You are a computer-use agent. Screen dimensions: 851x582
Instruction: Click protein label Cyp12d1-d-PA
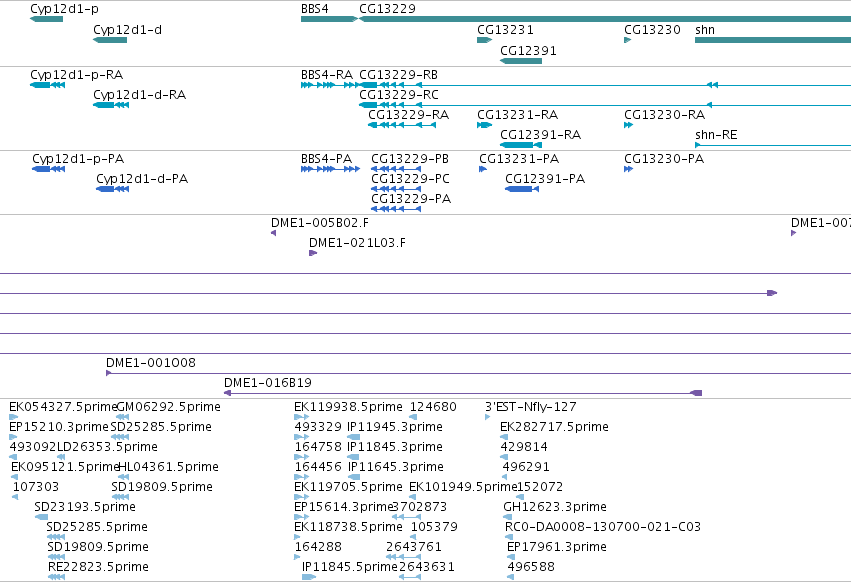(x=142, y=179)
